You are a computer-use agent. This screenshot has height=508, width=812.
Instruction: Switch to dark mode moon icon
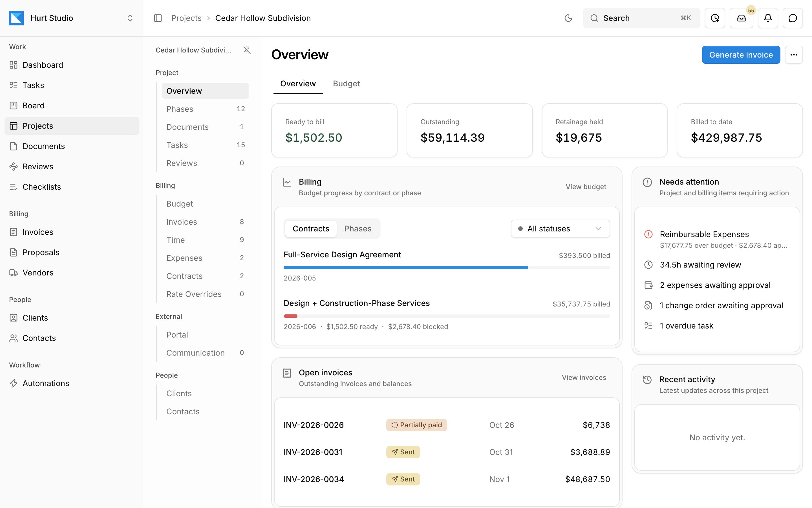click(568, 18)
